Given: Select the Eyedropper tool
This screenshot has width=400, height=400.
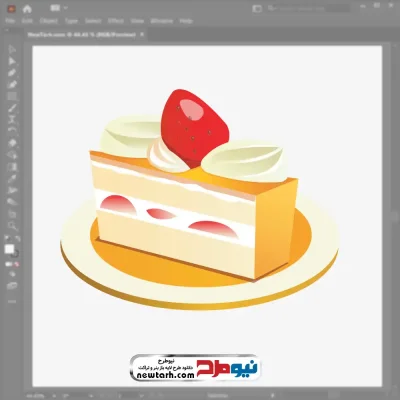Looking at the screenshot, I should pos(12,179).
